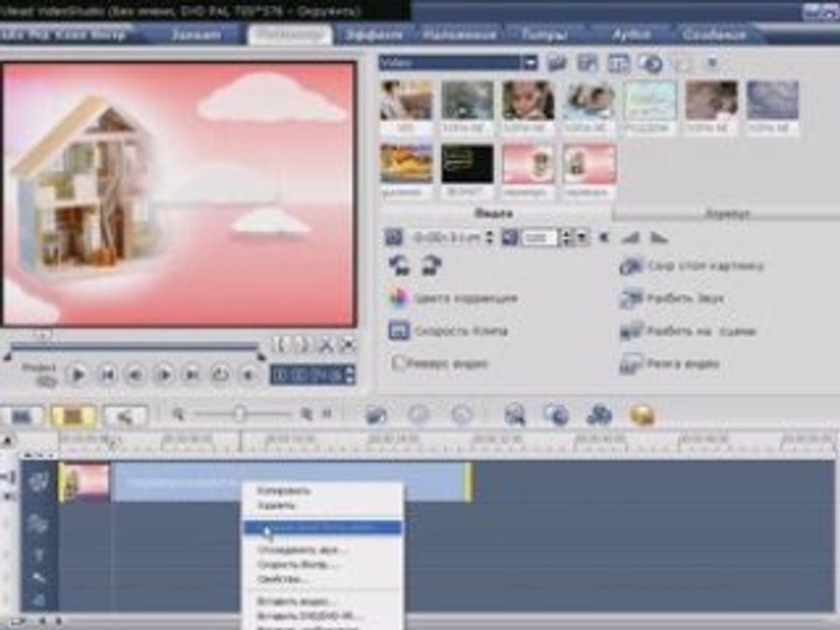Apply the fade-out audio effect
This screenshot has width=840, height=630.
[x=658, y=237]
